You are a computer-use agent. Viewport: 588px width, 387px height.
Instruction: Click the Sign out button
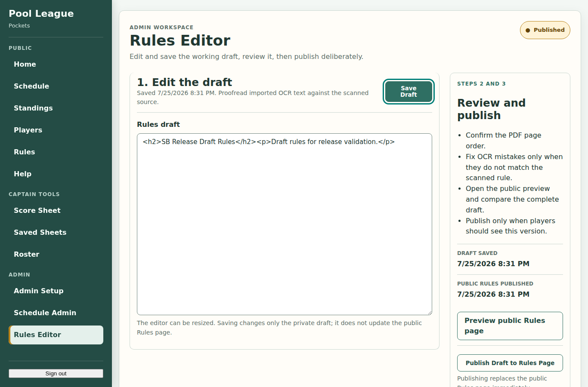pyautogui.click(x=56, y=373)
